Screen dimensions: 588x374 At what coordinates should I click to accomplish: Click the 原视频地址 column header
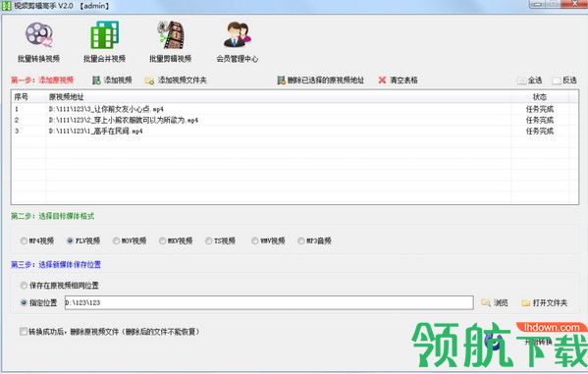click(x=278, y=97)
